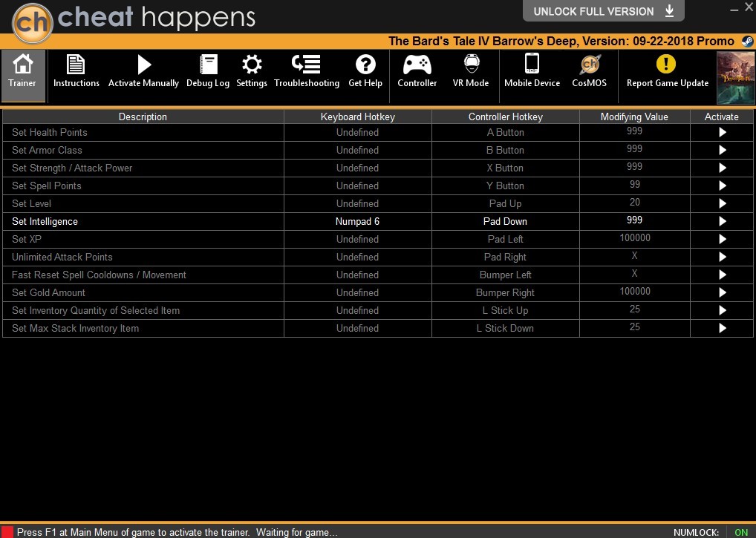
Task: Click Unlock Full Version button
Action: click(603, 11)
